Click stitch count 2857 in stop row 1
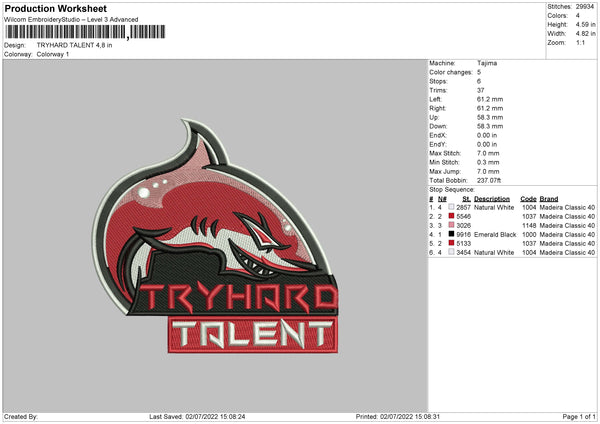This screenshot has height=424, width=600. coord(463,207)
